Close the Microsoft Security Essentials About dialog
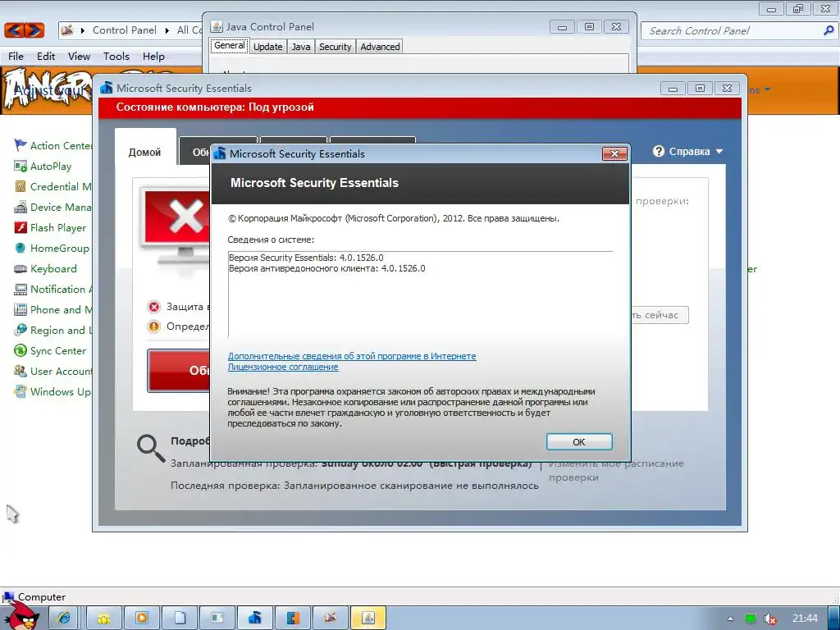The width and height of the screenshot is (840, 630). 614,154
